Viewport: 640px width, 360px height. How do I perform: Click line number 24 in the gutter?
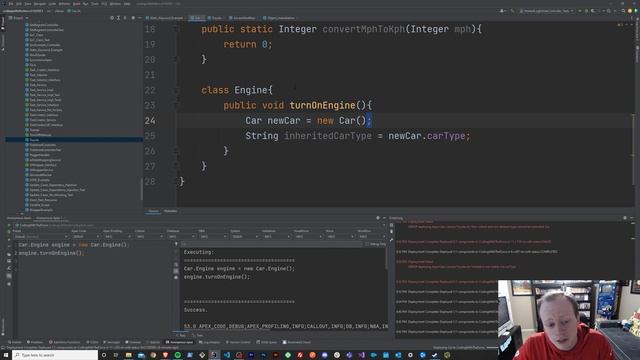coord(150,121)
